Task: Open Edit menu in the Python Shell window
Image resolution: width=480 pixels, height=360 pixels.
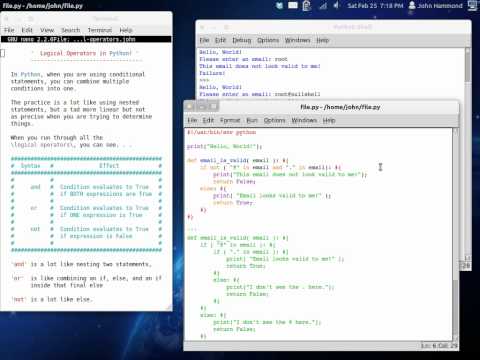Action: [220, 40]
